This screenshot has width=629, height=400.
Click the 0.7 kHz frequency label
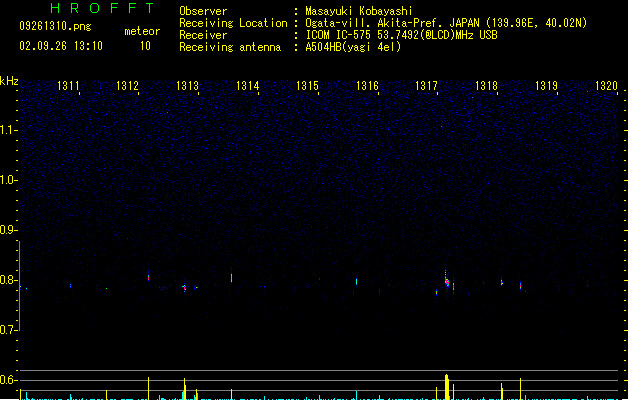[8, 330]
